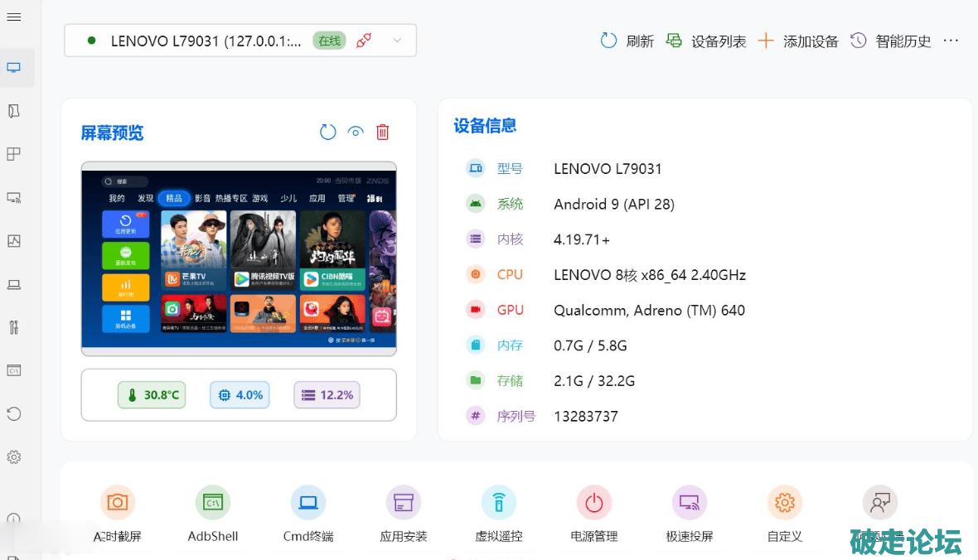Open 智能历史 smart history
Viewport: 978px width, 560px height.
pyautogui.click(x=892, y=41)
